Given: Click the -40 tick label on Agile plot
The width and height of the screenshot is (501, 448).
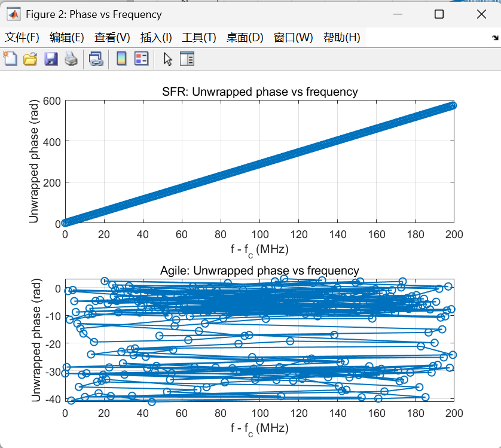Looking at the screenshot, I should 53,399.
